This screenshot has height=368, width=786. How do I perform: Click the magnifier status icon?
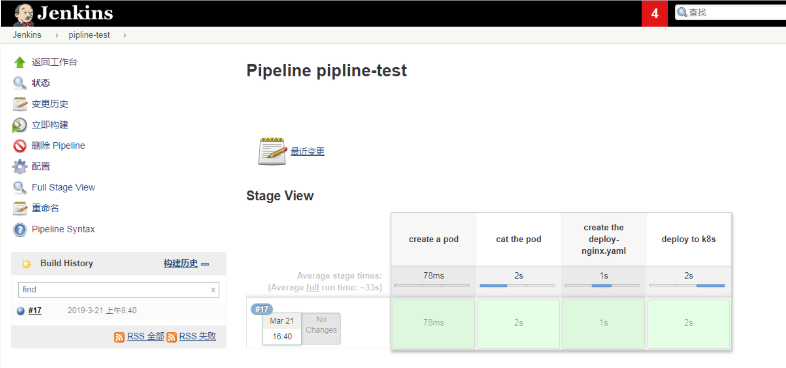(20, 83)
